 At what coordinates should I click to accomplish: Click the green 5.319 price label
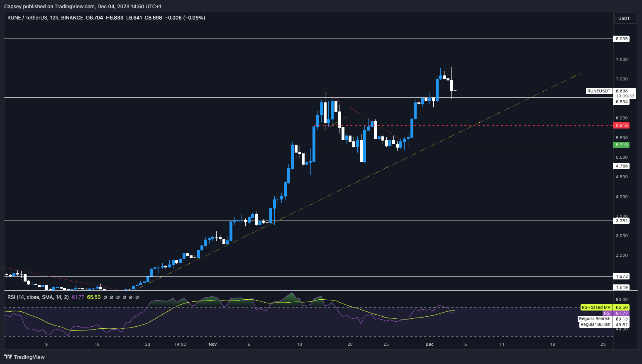pyautogui.click(x=622, y=145)
